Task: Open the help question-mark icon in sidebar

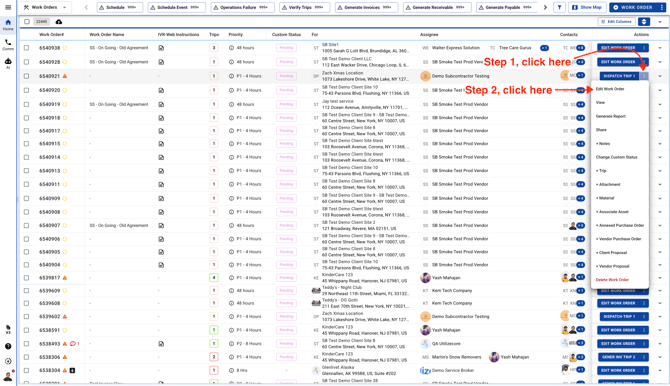Action: point(8,346)
